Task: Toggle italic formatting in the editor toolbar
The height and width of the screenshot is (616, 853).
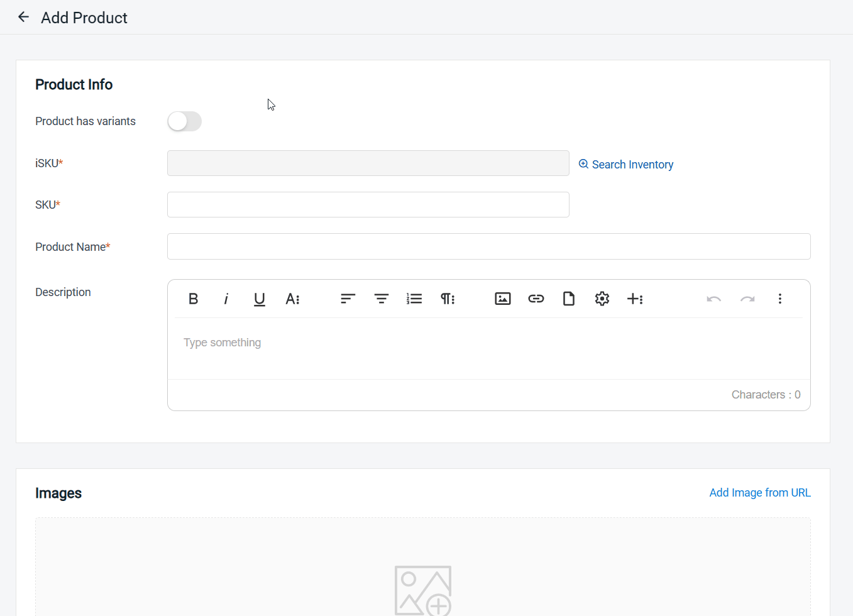Action: [226, 299]
